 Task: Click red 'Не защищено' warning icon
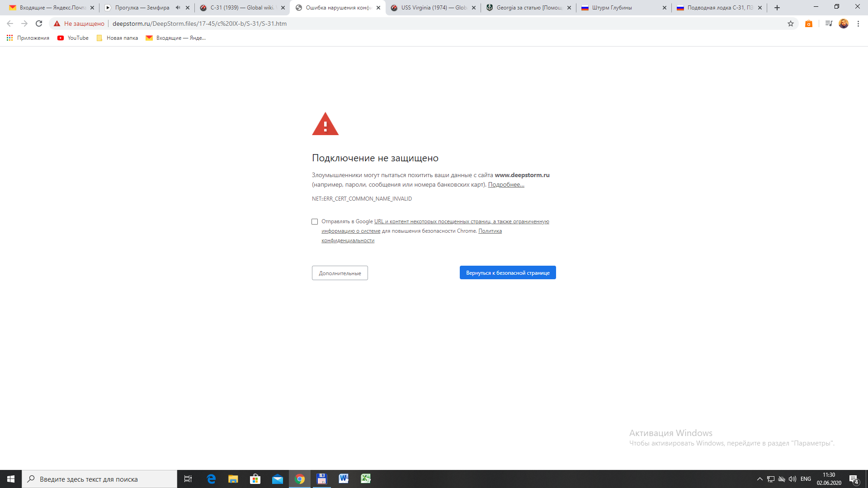click(x=57, y=23)
